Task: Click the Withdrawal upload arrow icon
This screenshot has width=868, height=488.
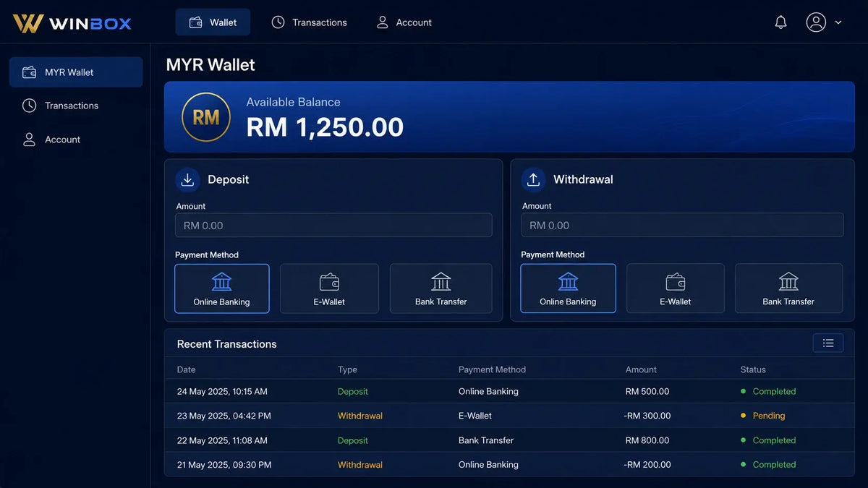Action: coord(533,180)
